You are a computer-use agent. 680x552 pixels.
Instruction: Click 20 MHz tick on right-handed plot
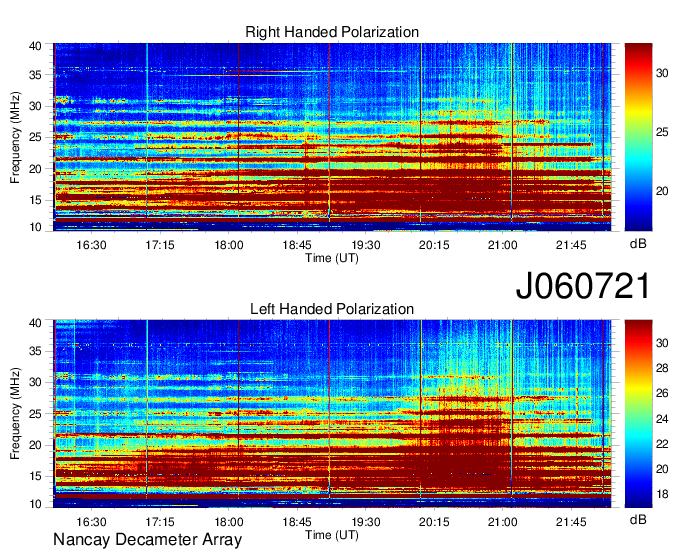pyautogui.click(x=36, y=169)
